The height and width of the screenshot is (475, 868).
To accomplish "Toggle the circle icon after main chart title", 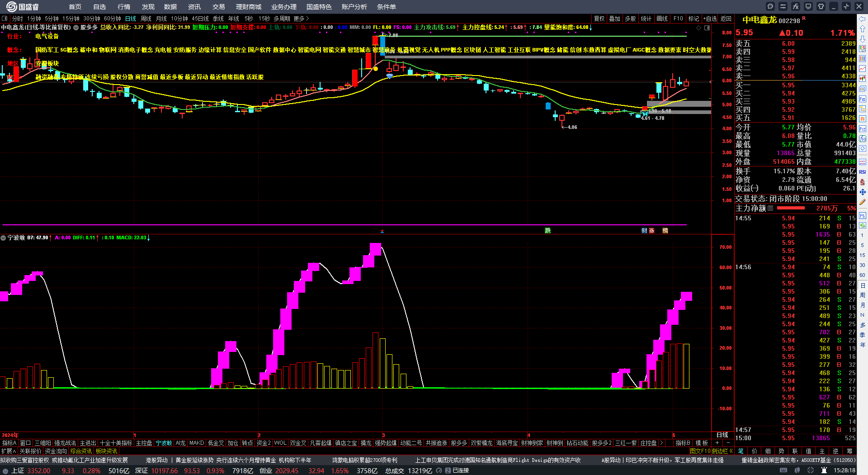I will [x=76, y=27].
